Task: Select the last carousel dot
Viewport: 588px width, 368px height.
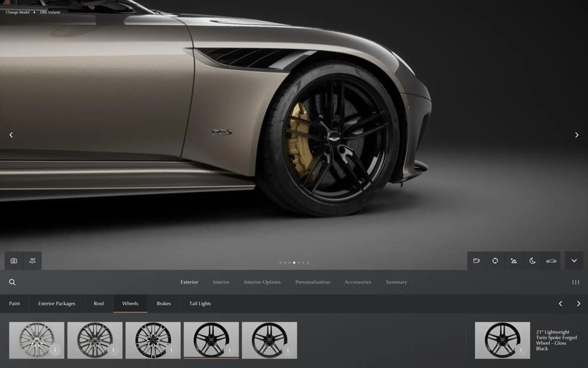Action: tap(308, 263)
